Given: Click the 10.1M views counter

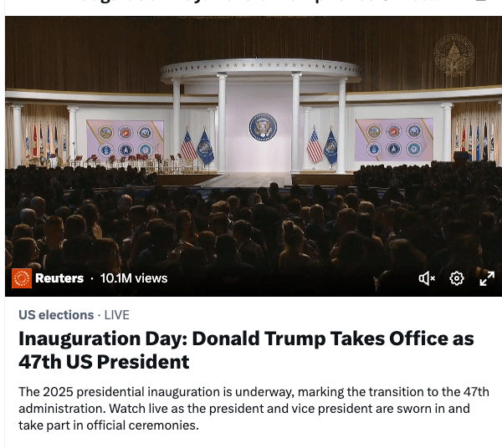Looking at the screenshot, I should pos(134,278).
